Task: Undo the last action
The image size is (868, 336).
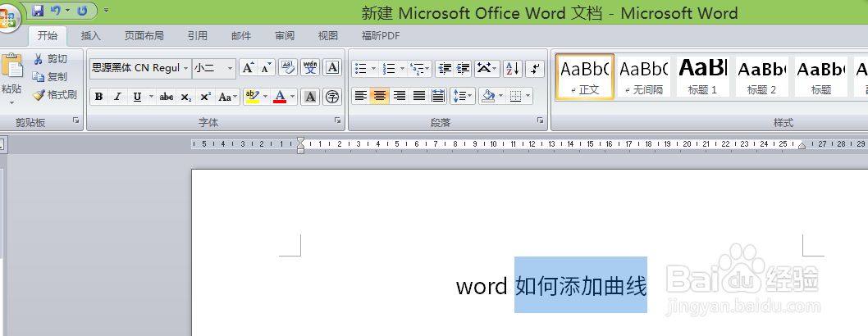Action: click(x=55, y=11)
